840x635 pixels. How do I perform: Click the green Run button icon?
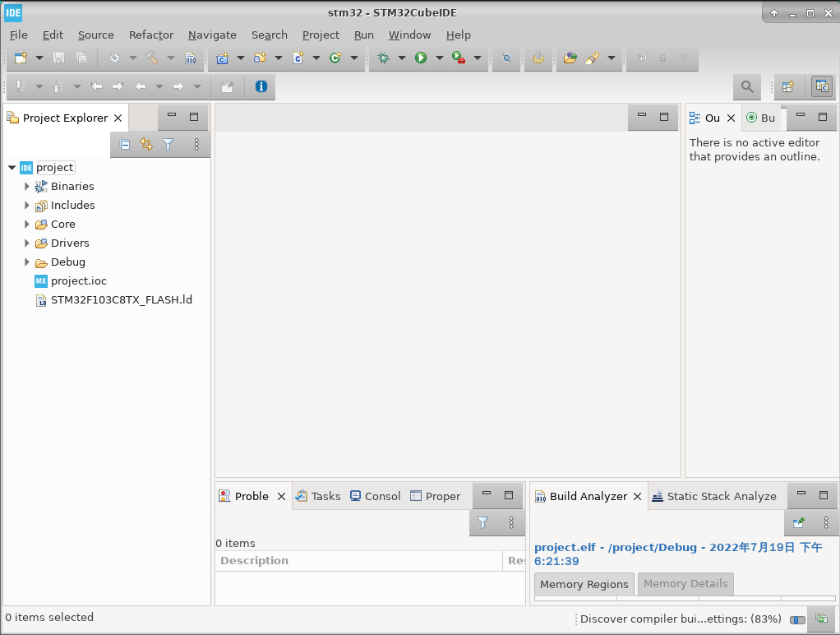point(421,58)
